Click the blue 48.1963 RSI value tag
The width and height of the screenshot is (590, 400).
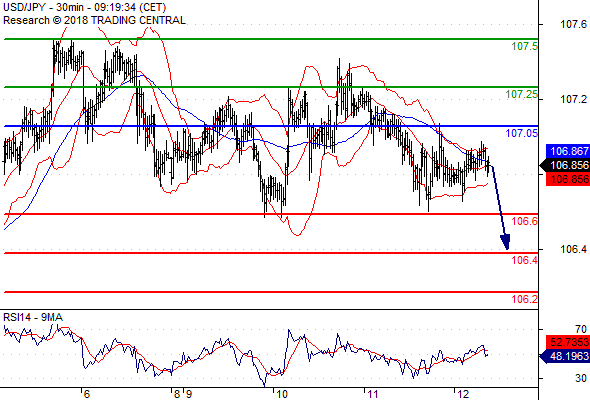click(x=565, y=356)
